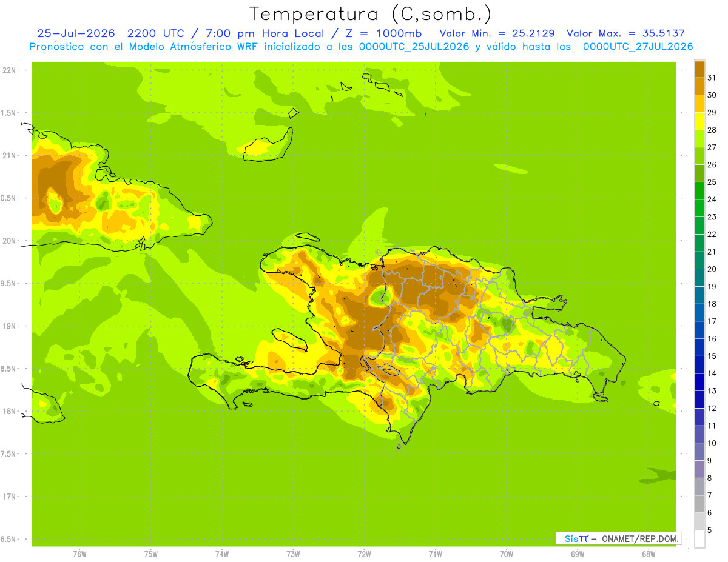Click 'Valor Max. = 35.5137' text

point(626,33)
